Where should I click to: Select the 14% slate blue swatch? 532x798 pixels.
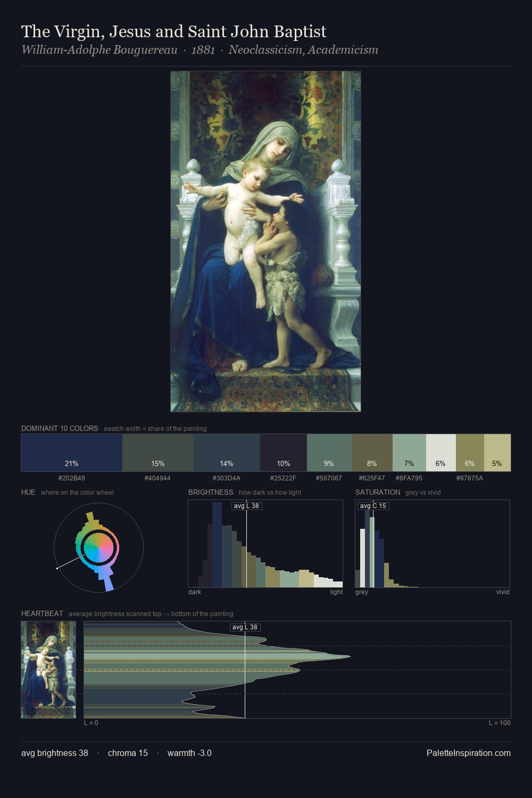[x=227, y=453]
